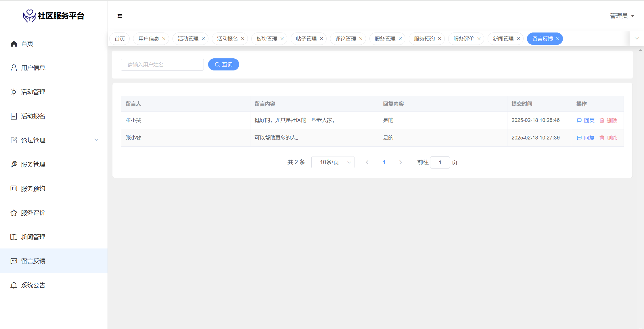
Task: Click the 服务评价 star icon
Action: (14, 213)
